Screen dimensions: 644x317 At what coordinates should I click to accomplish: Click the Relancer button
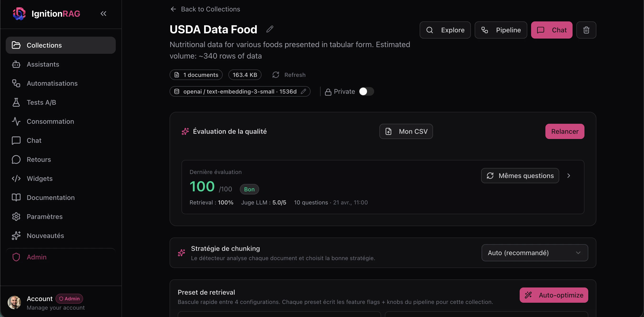(564, 131)
